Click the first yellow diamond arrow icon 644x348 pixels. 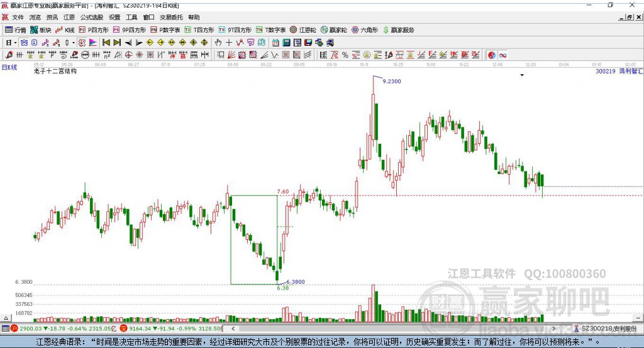(150, 43)
